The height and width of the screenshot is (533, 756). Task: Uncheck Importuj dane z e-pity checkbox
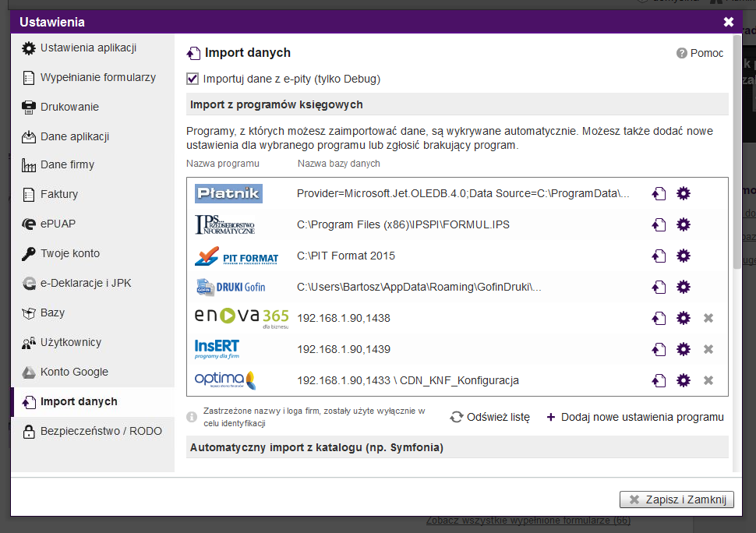point(193,79)
